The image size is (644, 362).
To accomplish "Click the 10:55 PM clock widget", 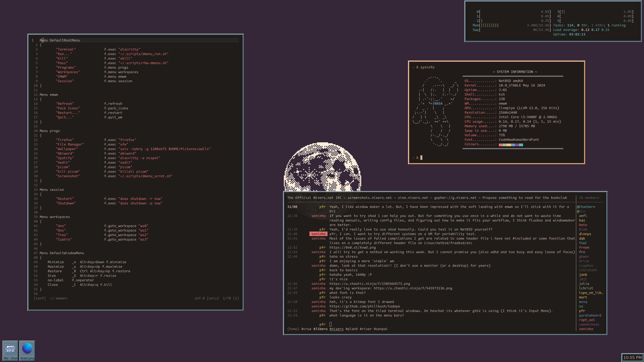I will point(632,357).
